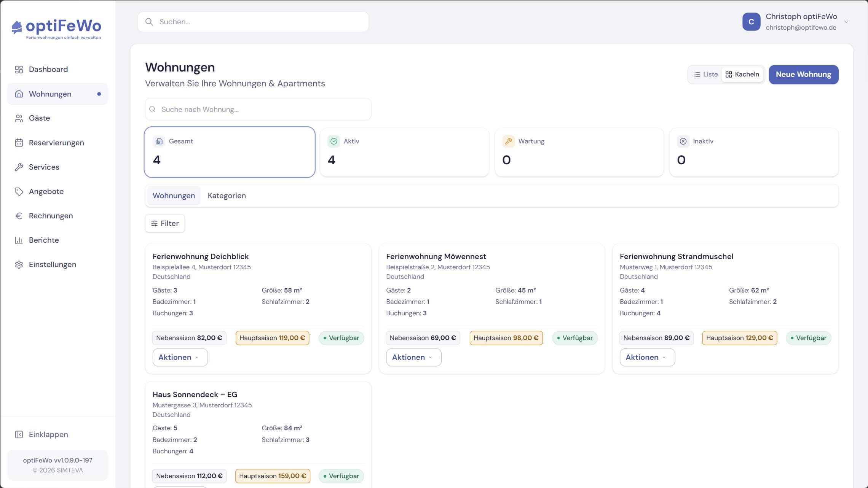Click the Gäste people icon
The width and height of the screenshot is (868, 488).
19,118
